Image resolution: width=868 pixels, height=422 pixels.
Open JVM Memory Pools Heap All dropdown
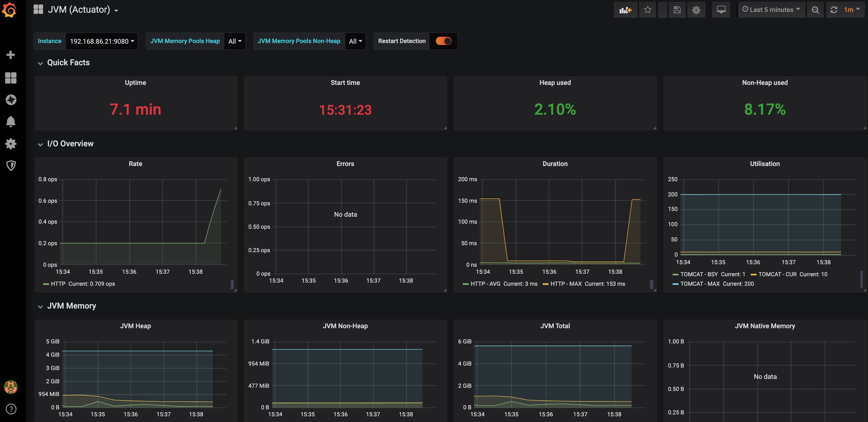(x=234, y=41)
